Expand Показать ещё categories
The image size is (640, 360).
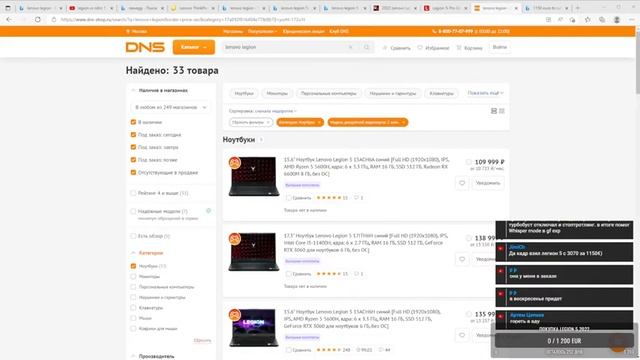click(485, 93)
